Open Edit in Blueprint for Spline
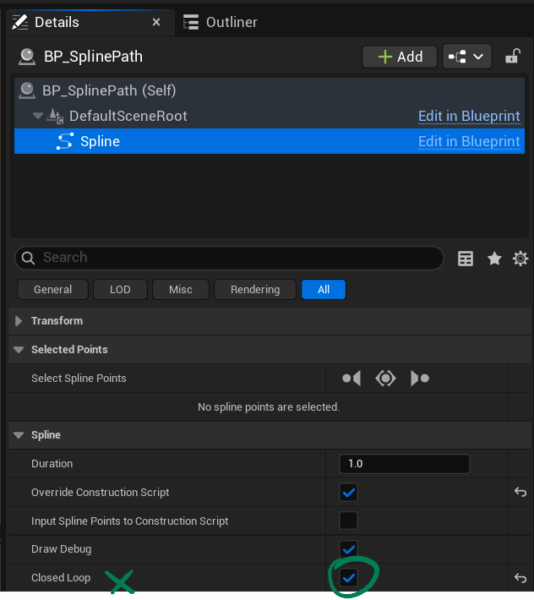The height and width of the screenshot is (600, 534). pyautogui.click(x=469, y=142)
